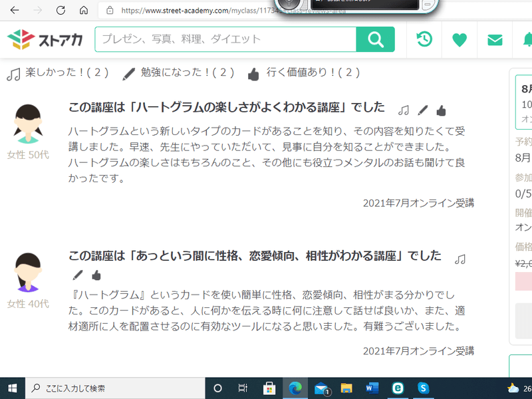Open the green e app on taskbar
Screen dimensions: 532x399
(x=398, y=388)
